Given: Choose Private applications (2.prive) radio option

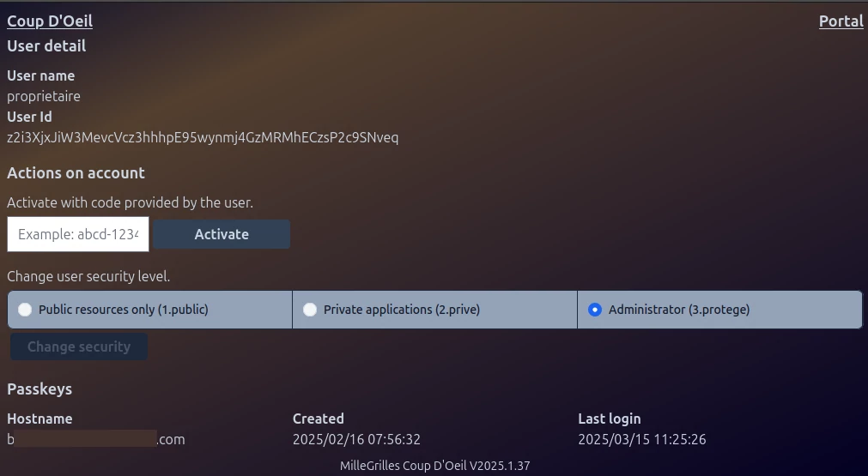Looking at the screenshot, I should pyautogui.click(x=310, y=310).
